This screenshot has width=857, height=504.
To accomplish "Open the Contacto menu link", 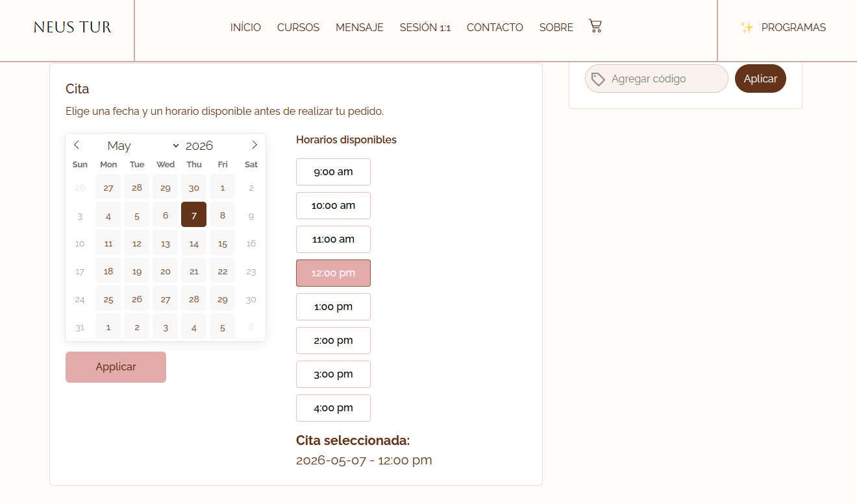I will (x=495, y=27).
